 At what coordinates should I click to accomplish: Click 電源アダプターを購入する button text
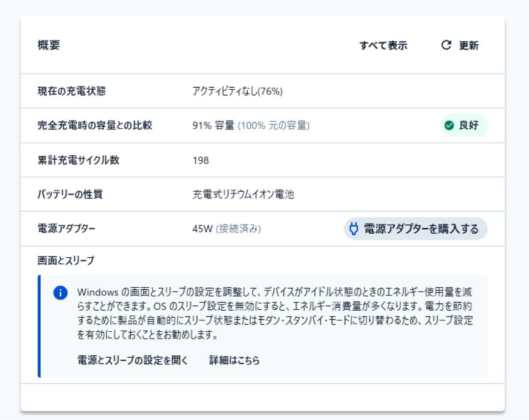421,229
